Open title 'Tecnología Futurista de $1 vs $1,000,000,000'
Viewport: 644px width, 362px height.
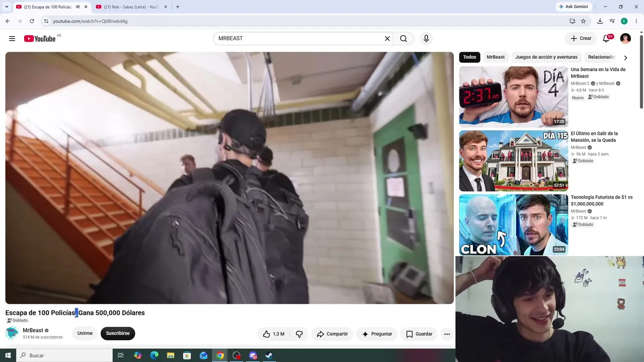(602, 201)
